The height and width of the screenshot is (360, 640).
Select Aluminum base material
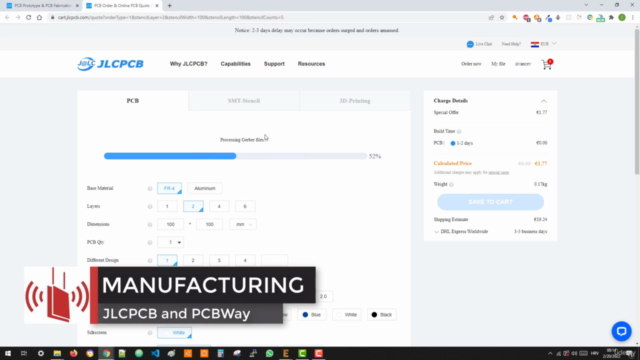pyautogui.click(x=205, y=189)
